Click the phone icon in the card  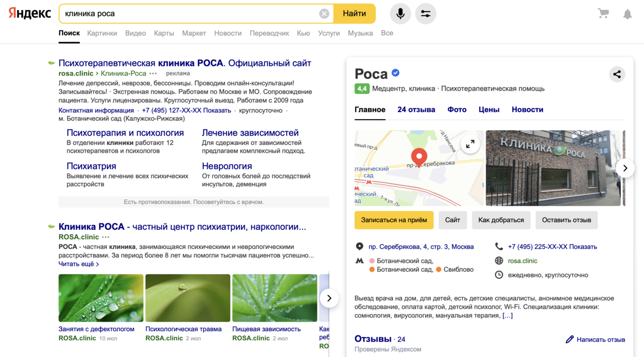pyautogui.click(x=499, y=246)
